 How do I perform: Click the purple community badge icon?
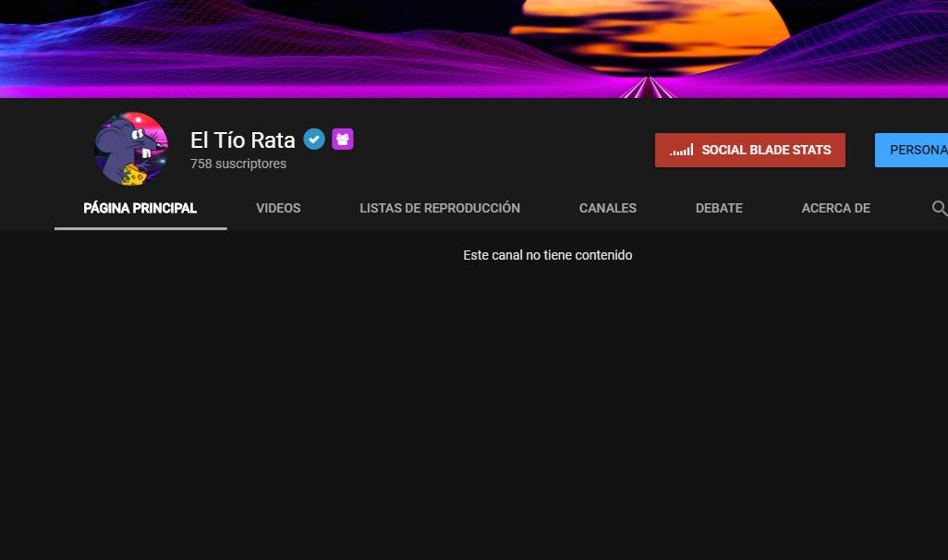(x=342, y=140)
